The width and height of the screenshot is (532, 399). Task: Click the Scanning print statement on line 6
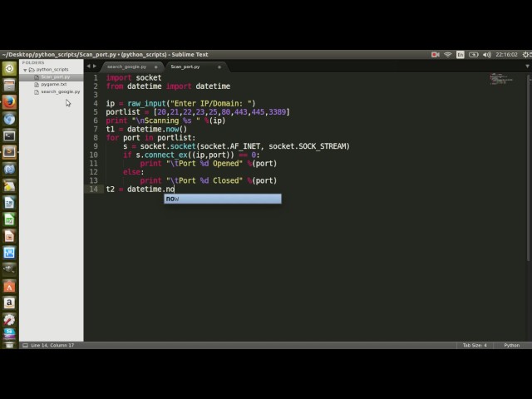[165, 121]
